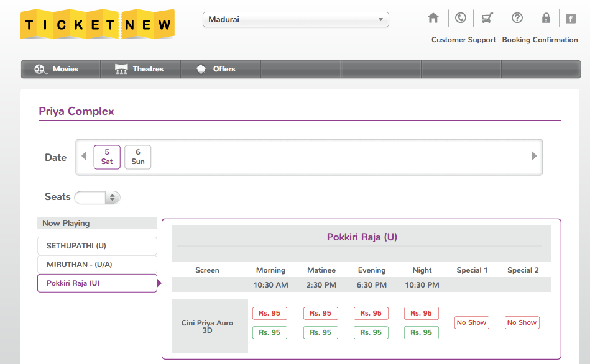This screenshot has height=364, width=590.
Task: Open the Theatres menu
Action: pos(141,69)
